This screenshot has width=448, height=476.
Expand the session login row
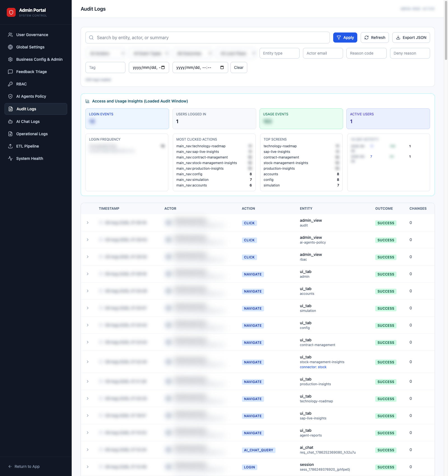coord(88,467)
